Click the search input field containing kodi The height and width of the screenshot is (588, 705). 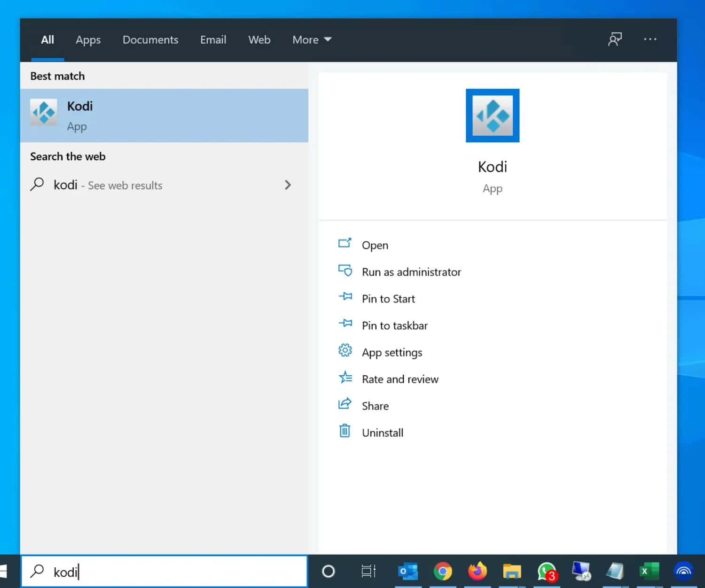coord(164,571)
